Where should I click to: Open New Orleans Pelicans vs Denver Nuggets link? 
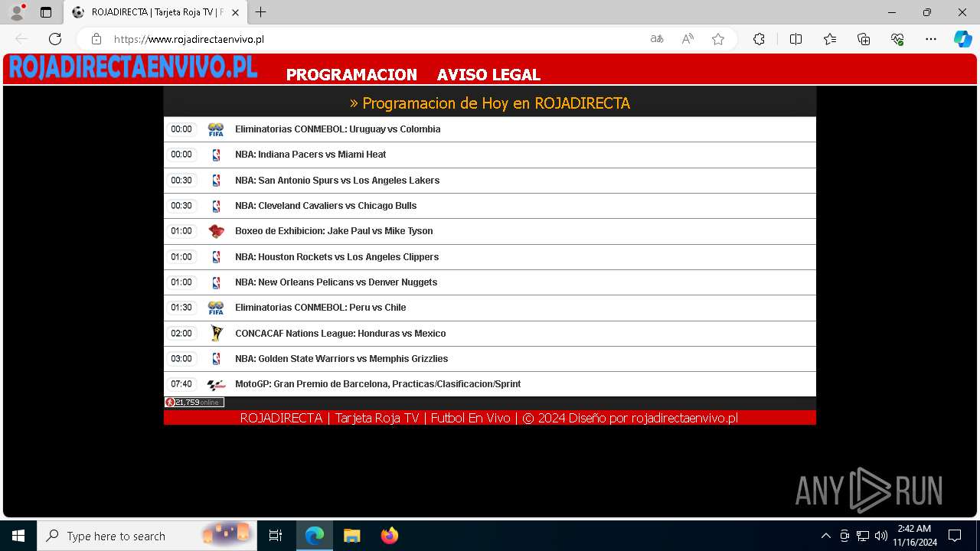tap(336, 282)
